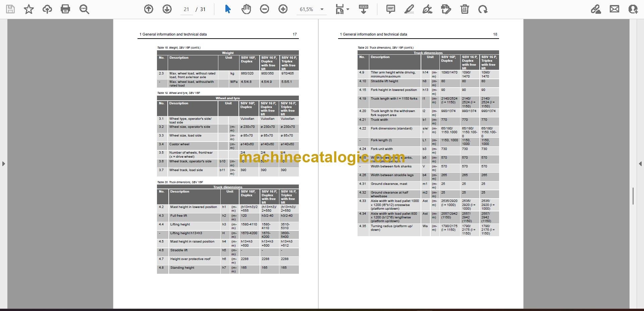Open the find text magnifier tool
Image resolution: width=644 pixels, height=311 pixels.
click(x=84, y=9)
